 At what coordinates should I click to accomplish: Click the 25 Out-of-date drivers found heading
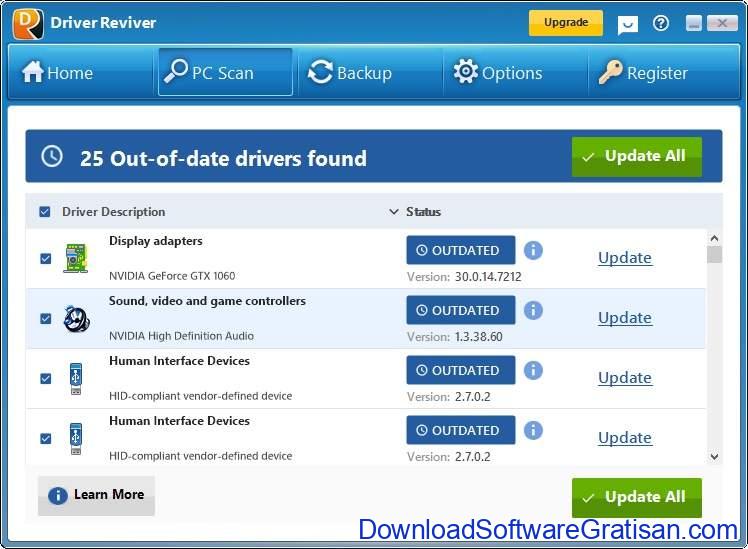click(223, 158)
